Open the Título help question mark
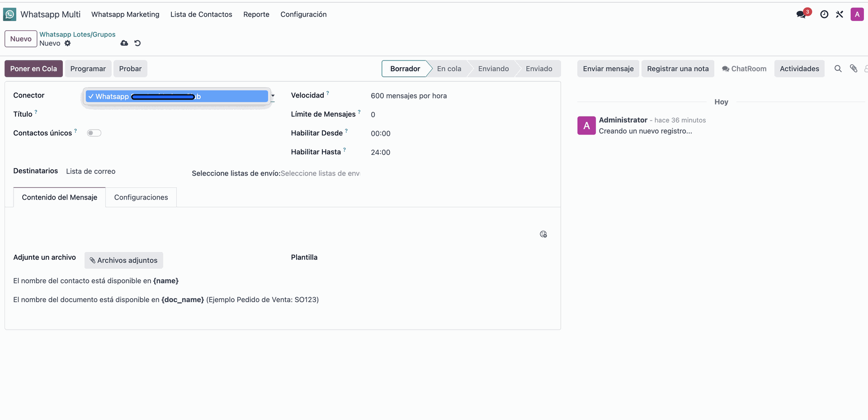Image resolution: width=868 pixels, height=420 pixels. pos(36,112)
